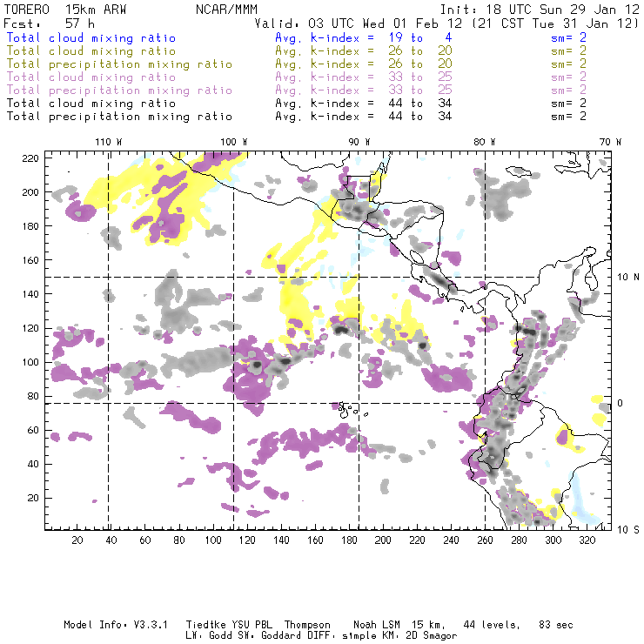Click the '110 W' longitude label
Image resolution: width=644 pixels, height=644 pixels.
click(x=109, y=142)
